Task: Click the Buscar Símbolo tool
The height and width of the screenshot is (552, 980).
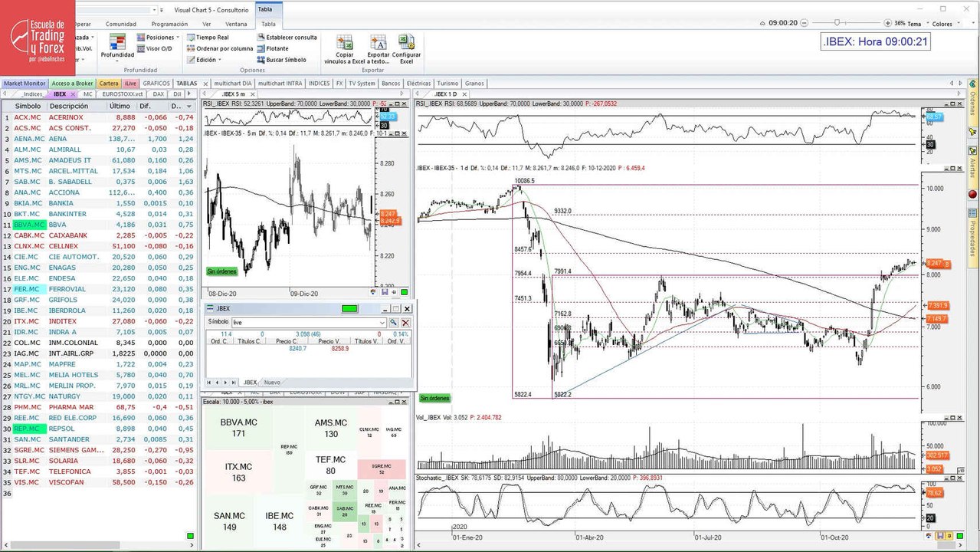Action: coord(280,60)
